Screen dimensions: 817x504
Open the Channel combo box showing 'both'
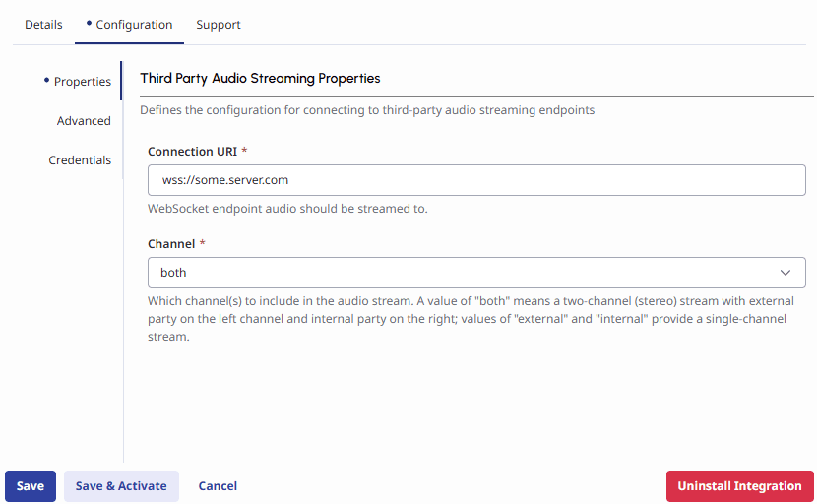463,273
